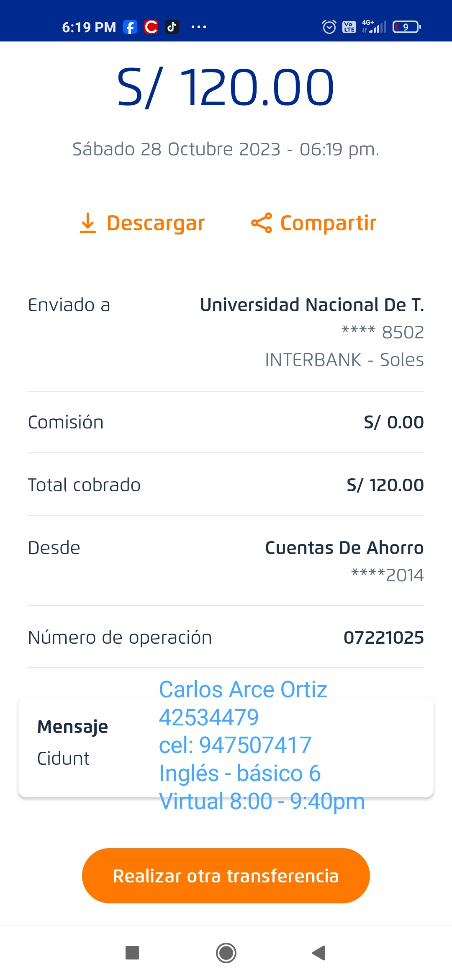Open the TikTok notification icon
This screenshot has width=452, height=980.
tap(172, 27)
